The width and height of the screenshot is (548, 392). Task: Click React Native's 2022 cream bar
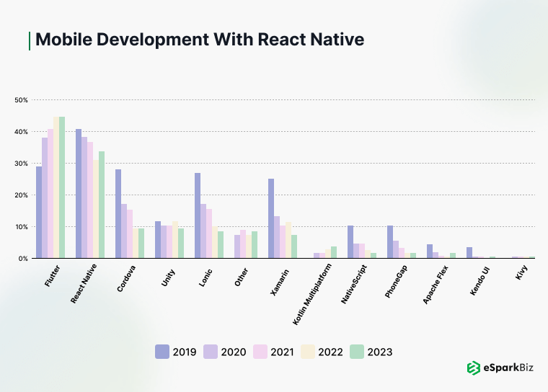point(96,209)
